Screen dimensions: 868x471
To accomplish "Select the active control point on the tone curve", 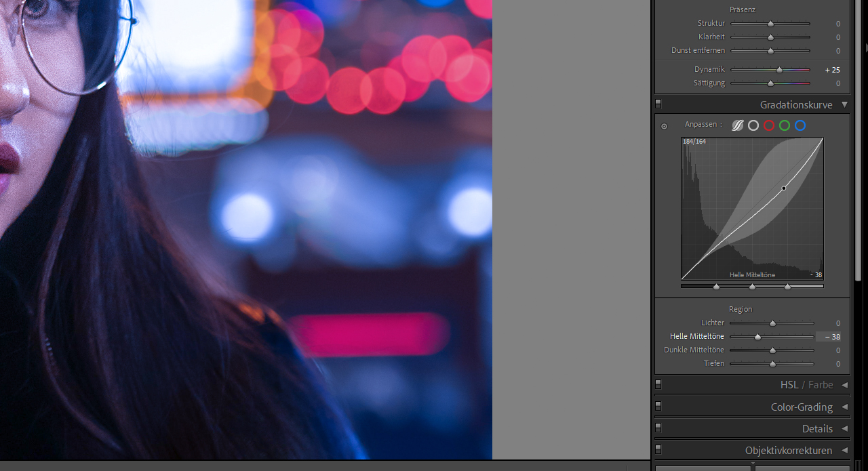I will [x=784, y=188].
